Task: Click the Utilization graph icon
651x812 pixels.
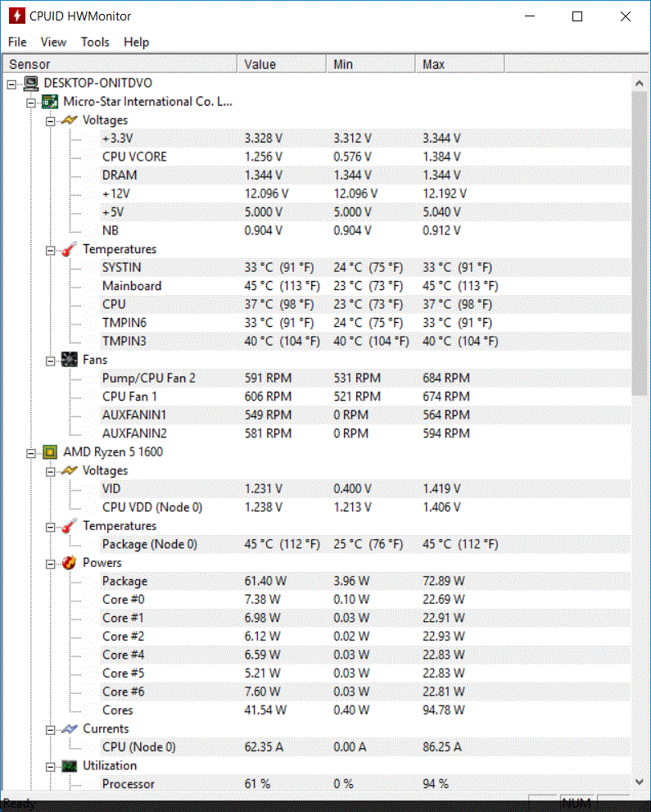Action: 70,765
